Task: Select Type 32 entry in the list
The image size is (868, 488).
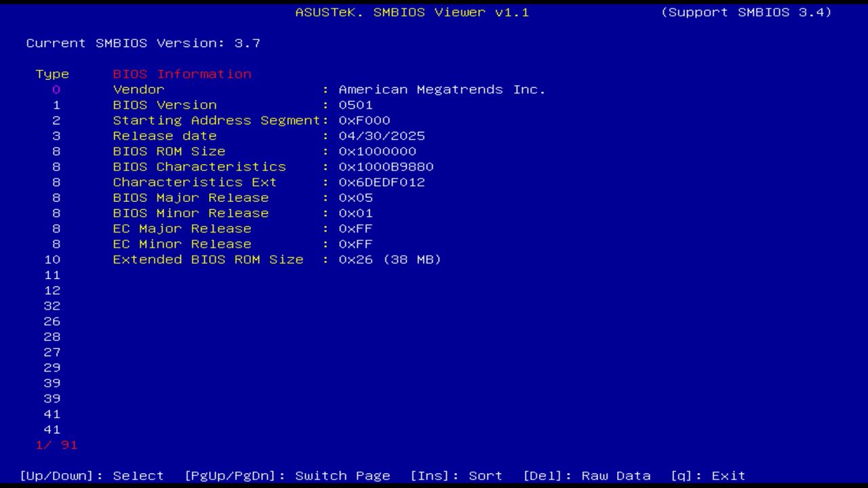Action: coord(52,305)
